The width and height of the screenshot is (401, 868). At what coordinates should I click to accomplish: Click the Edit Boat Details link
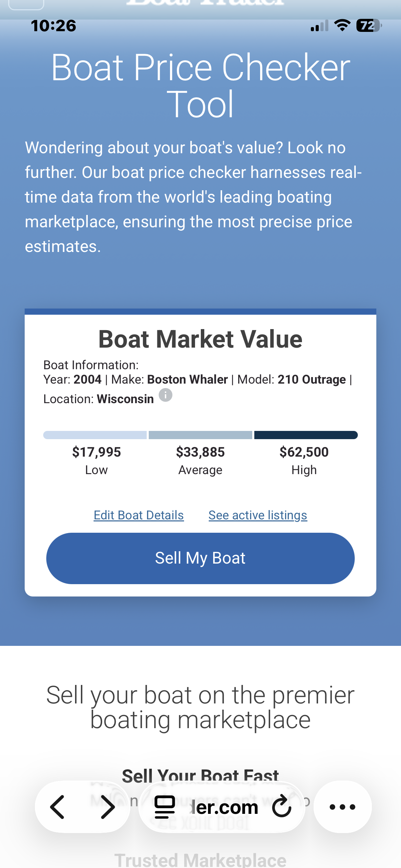pyautogui.click(x=139, y=515)
